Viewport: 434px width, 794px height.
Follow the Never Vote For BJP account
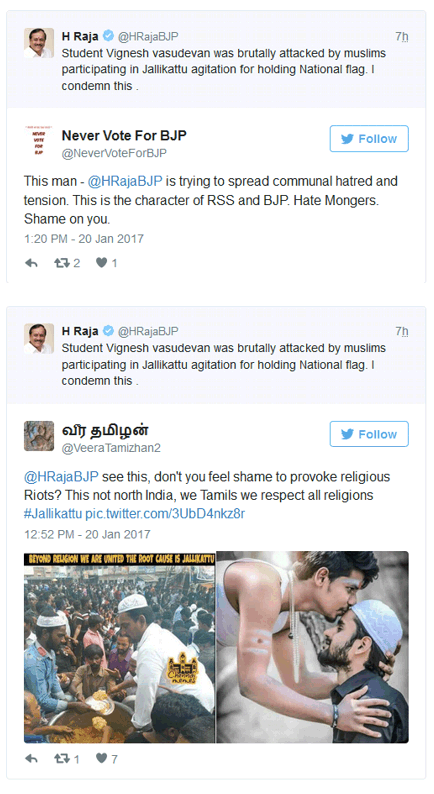(369, 139)
